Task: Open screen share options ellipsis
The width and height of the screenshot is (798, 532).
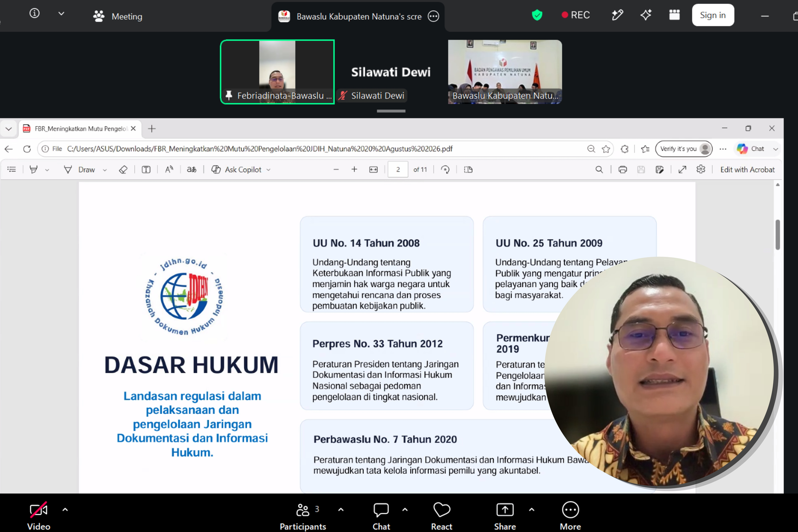Action: [x=433, y=16]
